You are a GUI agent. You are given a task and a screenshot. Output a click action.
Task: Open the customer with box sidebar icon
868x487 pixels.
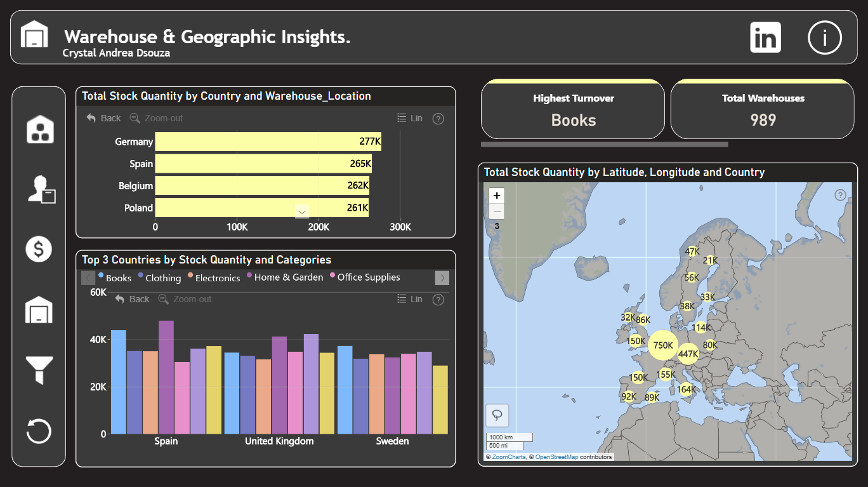(x=41, y=189)
